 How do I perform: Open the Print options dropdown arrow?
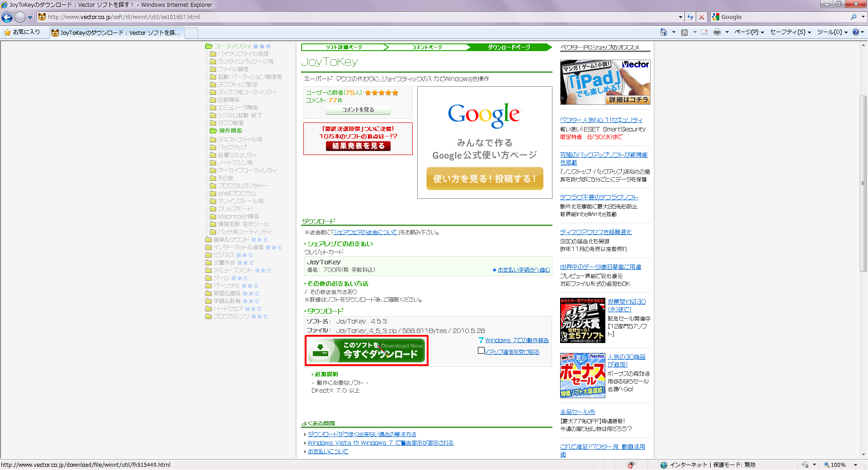pos(727,32)
